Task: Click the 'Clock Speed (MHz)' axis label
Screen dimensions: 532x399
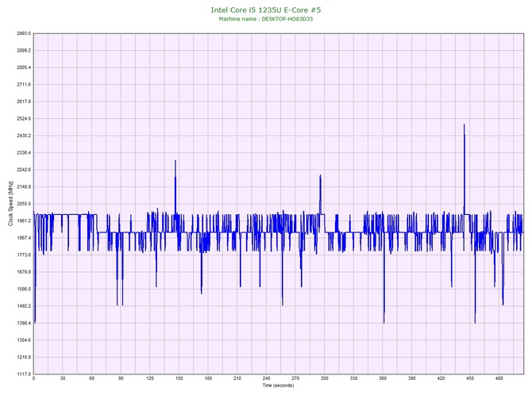Action: (10, 204)
